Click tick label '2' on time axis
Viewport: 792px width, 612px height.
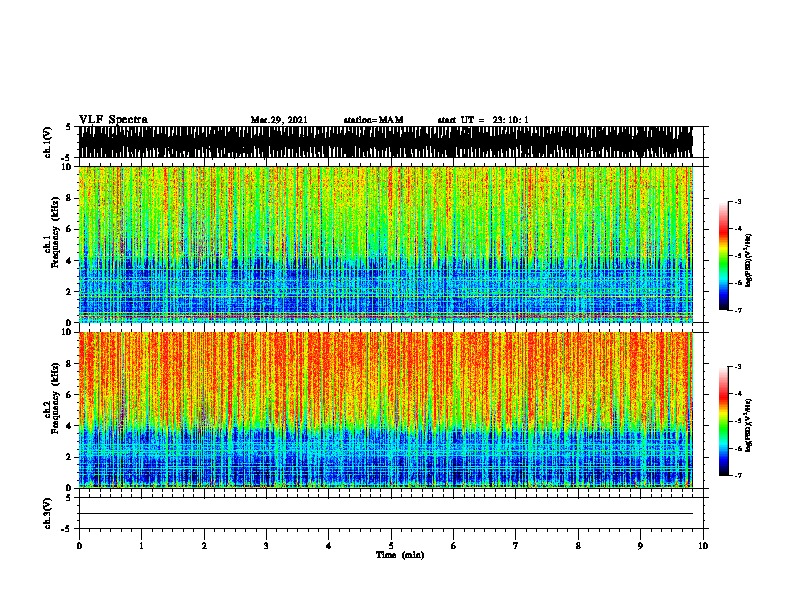pyautogui.click(x=204, y=546)
